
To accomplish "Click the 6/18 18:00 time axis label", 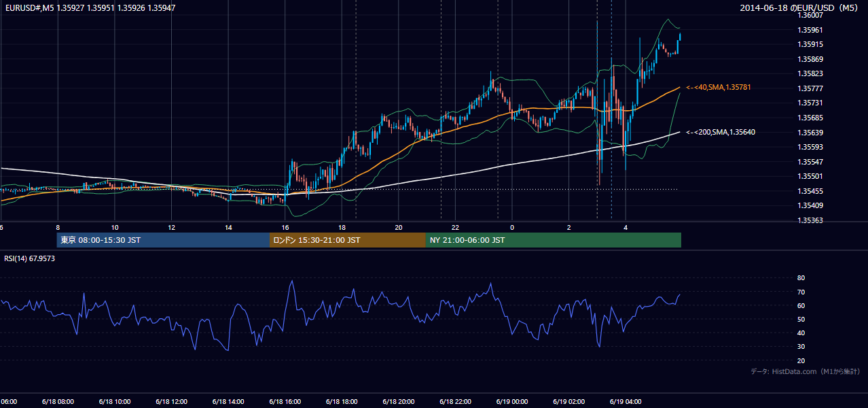I will [342, 401].
